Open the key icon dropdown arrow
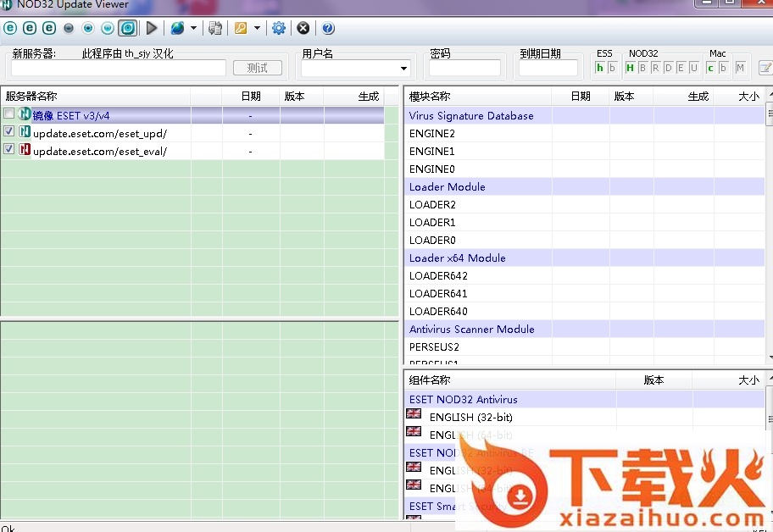 click(x=257, y=28)
